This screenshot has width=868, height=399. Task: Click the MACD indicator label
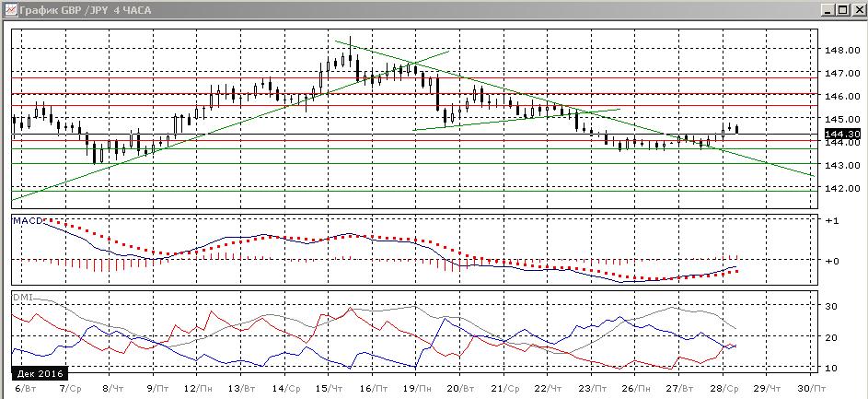[27, 221]
